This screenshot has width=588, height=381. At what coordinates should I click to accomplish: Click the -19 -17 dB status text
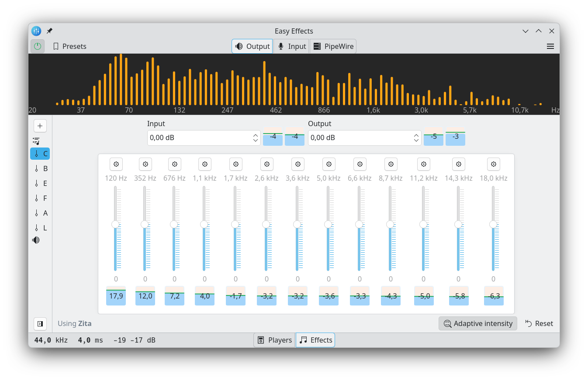pos(134,340)
